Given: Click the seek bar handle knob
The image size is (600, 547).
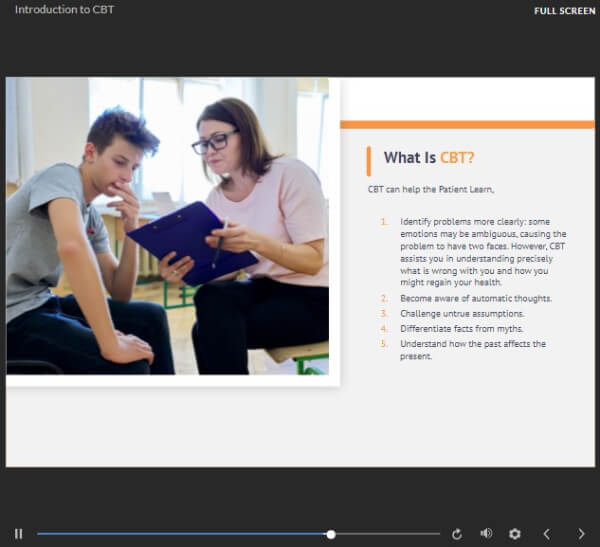Looking at the screenshot, I should click(331, 534).
